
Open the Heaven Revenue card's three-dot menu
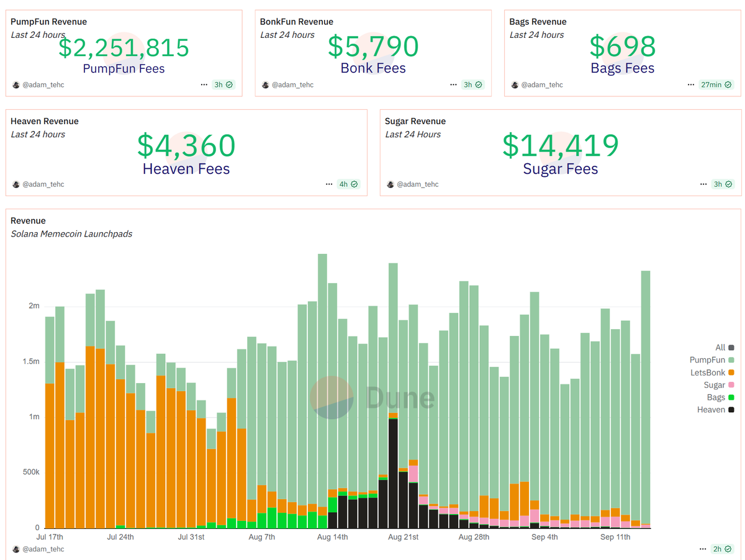[x=328, y=184]
